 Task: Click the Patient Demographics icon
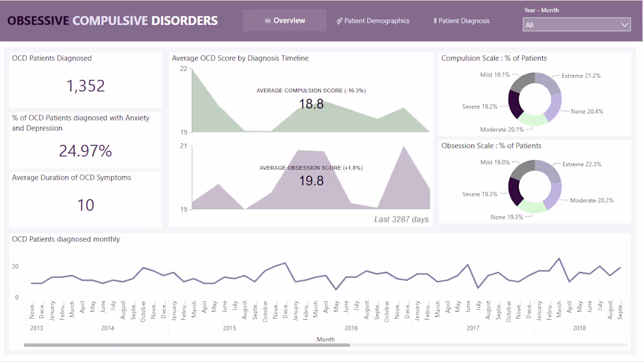339,21
